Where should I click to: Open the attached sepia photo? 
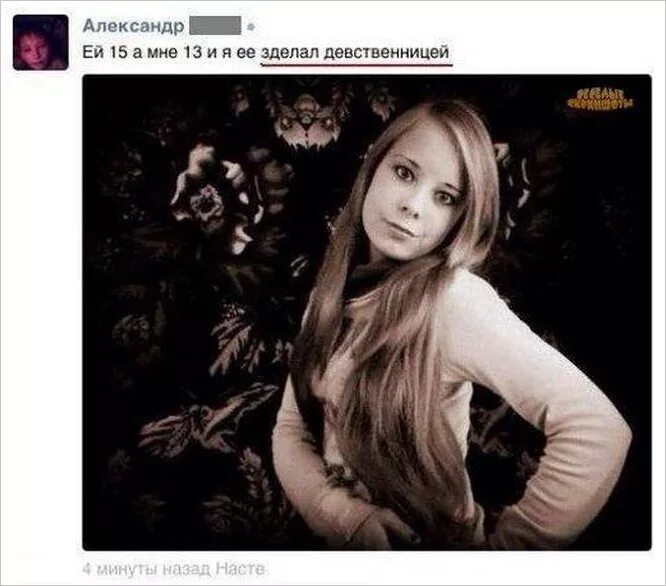click(367, 313)
